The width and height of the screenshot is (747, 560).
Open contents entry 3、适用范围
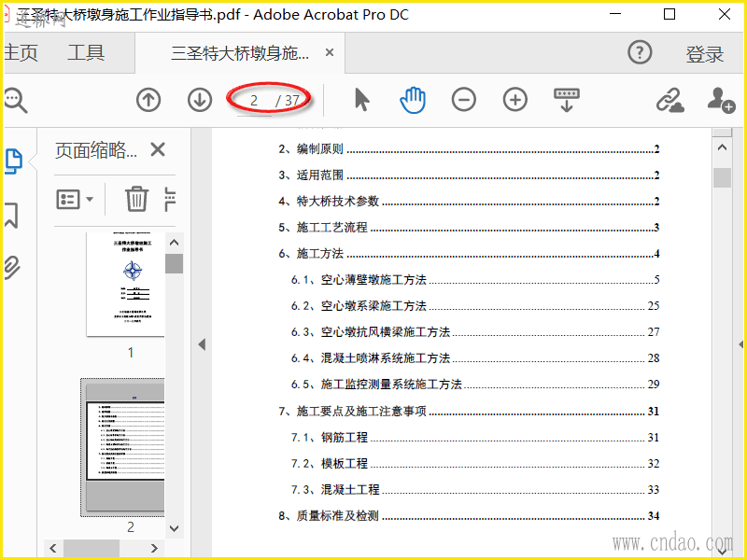[469, 175]
